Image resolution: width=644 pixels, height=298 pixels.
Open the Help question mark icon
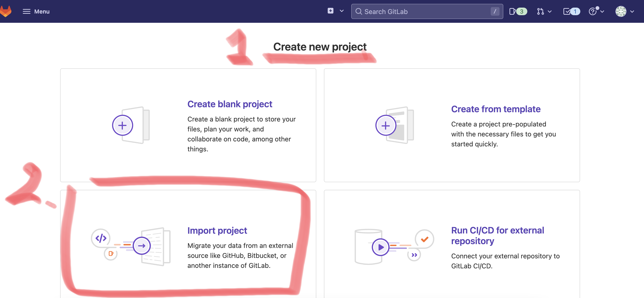pyautogui.click(x=592, y=11)
